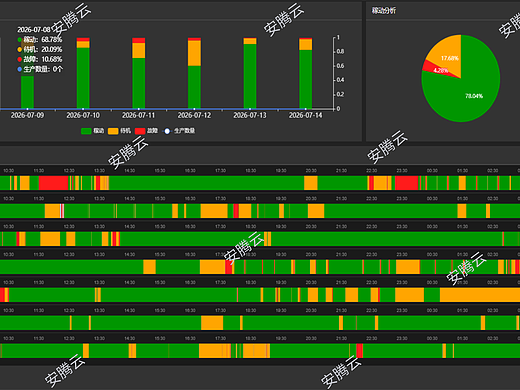The image size is (520, 390).
Task: Click orange block near 20:30 in first timeline row
Action: [x=311, y=183]
